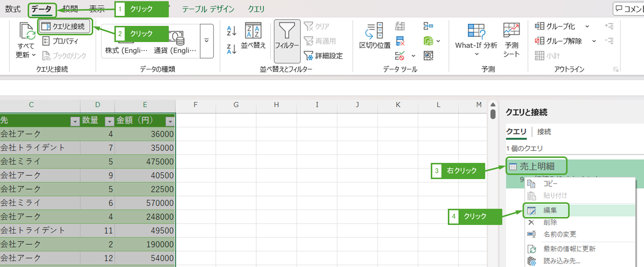Click the vertical scrollbar up arrow
This screenshot has height=267, width=644.
pos(493,105)
